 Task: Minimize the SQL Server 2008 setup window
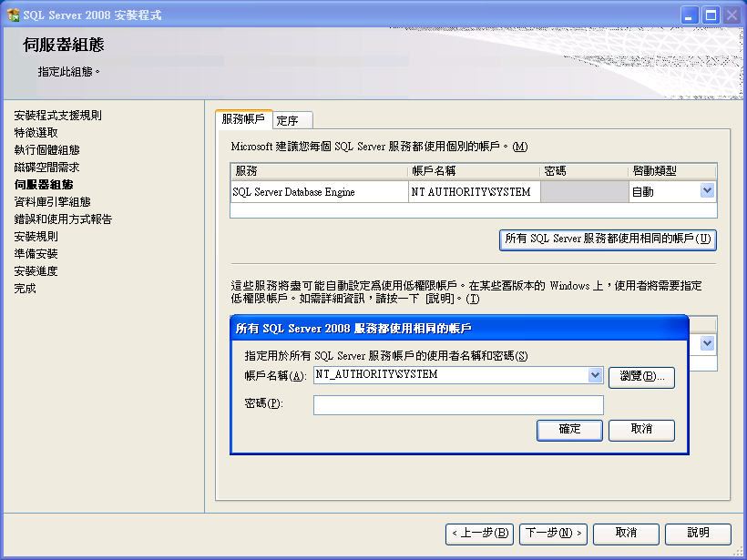tap(689, 15)
